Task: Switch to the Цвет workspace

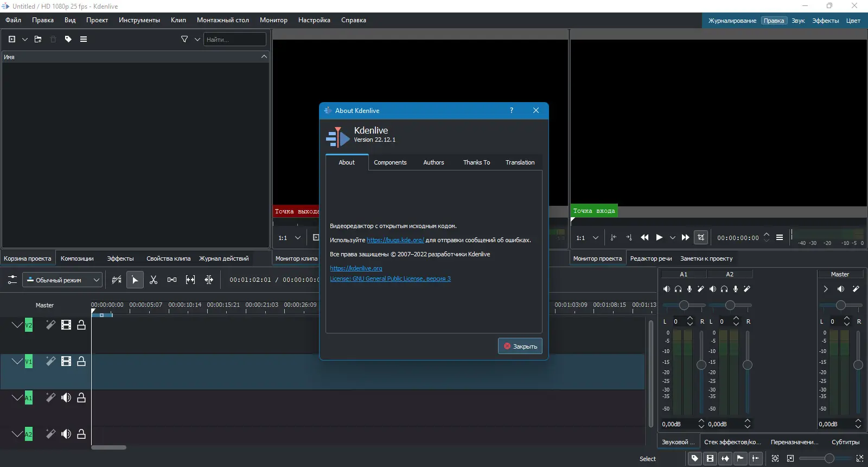Action: pos(853,21)
